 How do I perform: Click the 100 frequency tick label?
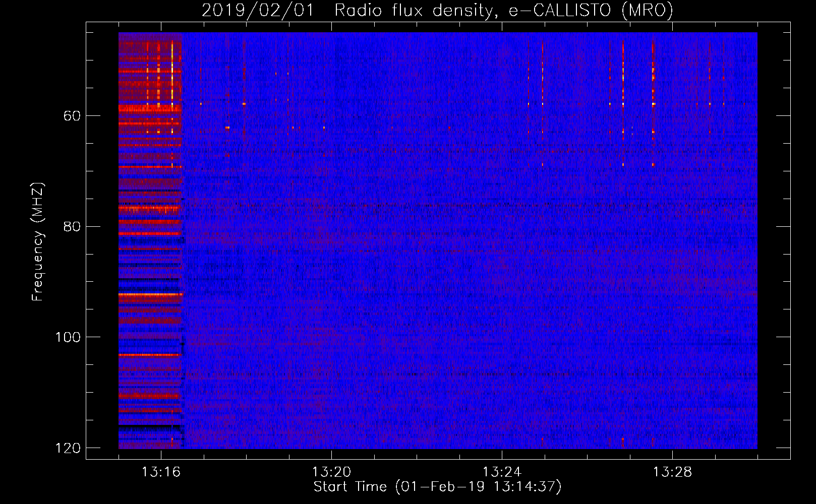(x=68, y=337)
